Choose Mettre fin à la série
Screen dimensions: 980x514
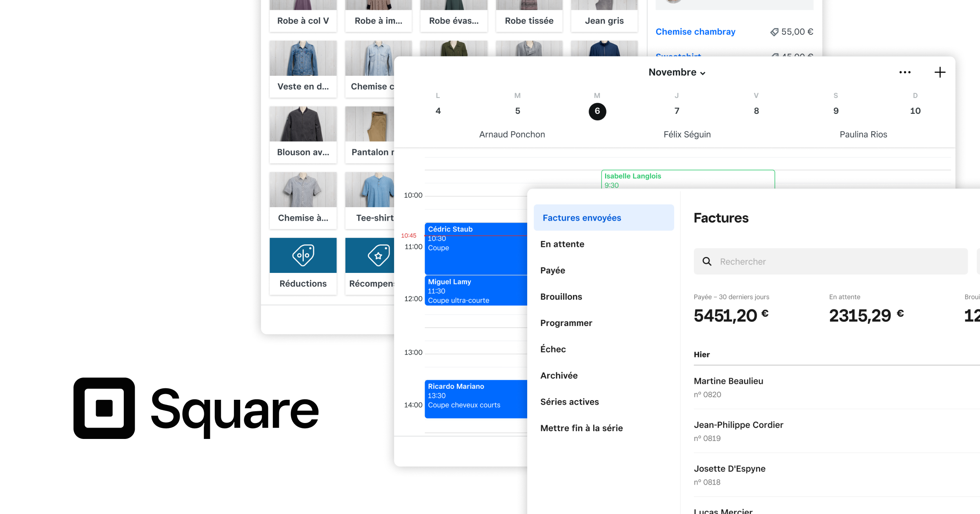click(581, 428)
